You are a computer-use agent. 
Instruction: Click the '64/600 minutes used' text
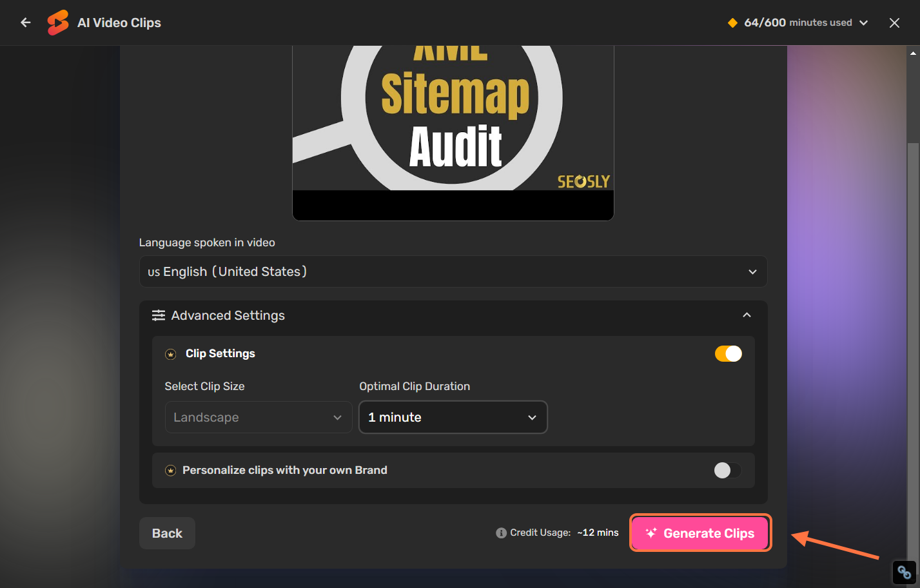click(798, 23)
